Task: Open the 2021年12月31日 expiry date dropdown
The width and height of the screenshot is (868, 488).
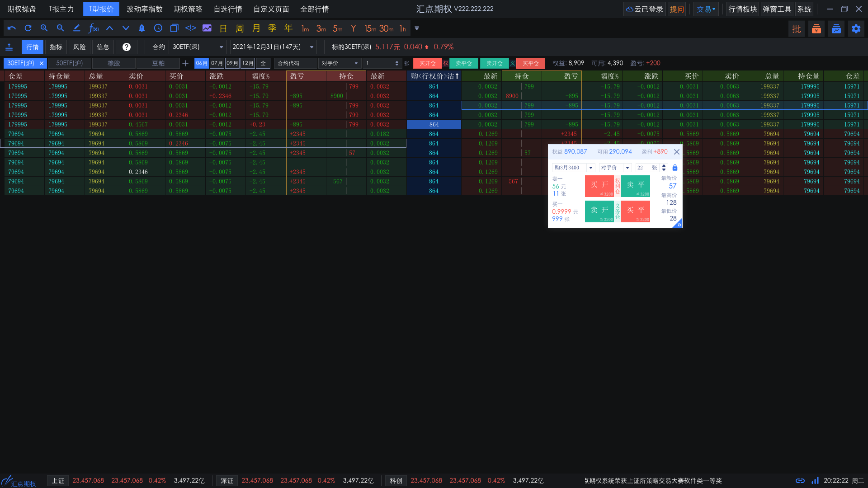Action: coord(311,47)
